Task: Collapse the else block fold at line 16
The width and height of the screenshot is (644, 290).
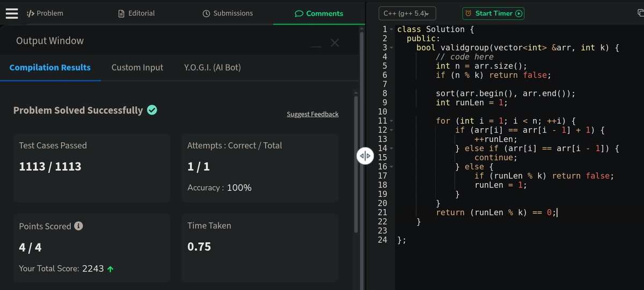Action: [x=392, y=167]
